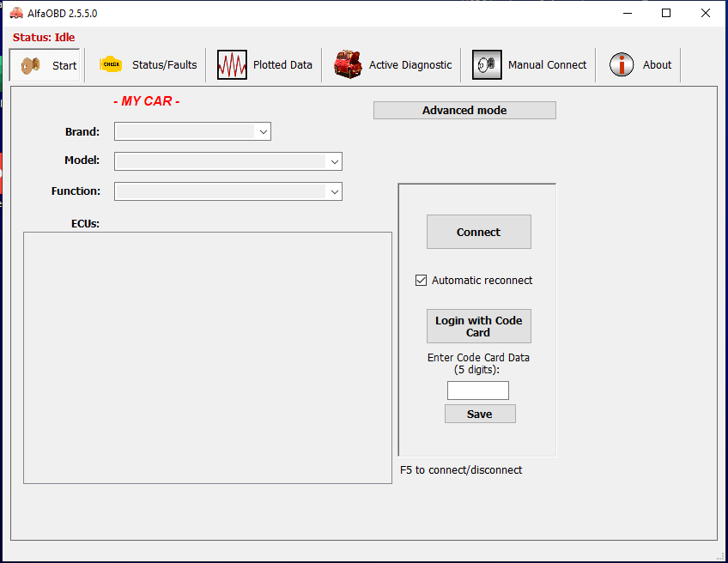This screenshot has width=728, height=563.
Task: Click the Model: label
Action: click(x=82, y=160)
